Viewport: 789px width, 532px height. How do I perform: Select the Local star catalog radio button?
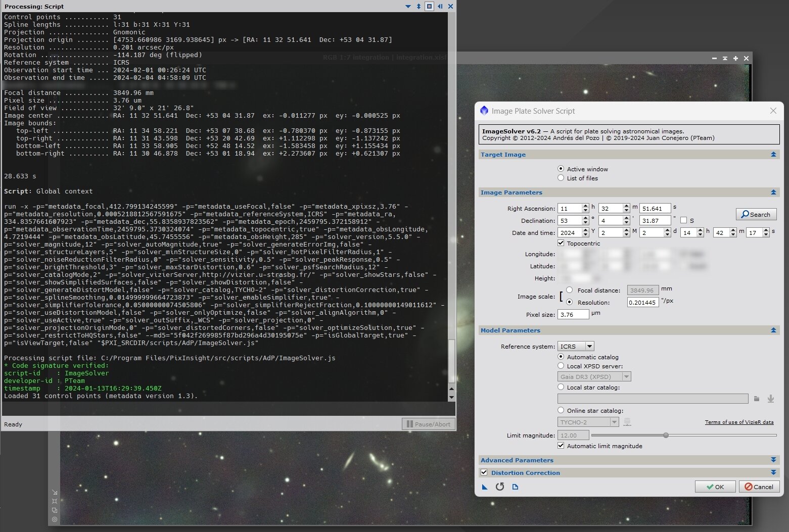point(561,387)
